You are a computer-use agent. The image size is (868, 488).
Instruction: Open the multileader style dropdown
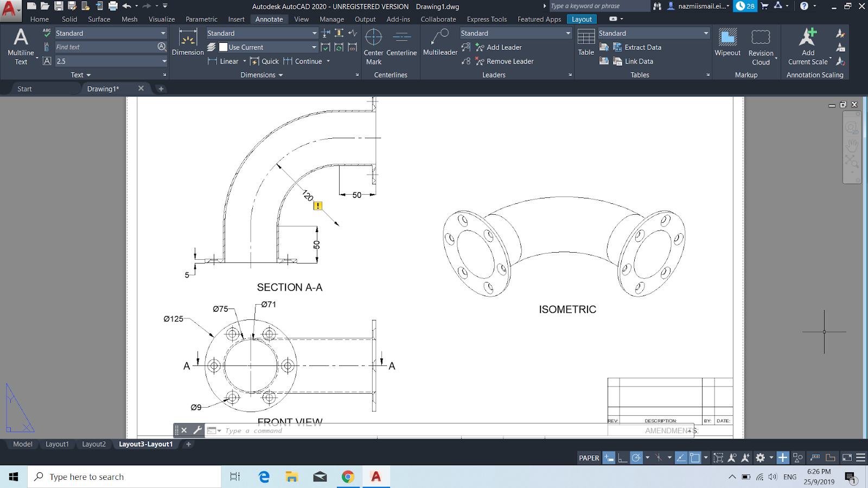pos(568,33)
